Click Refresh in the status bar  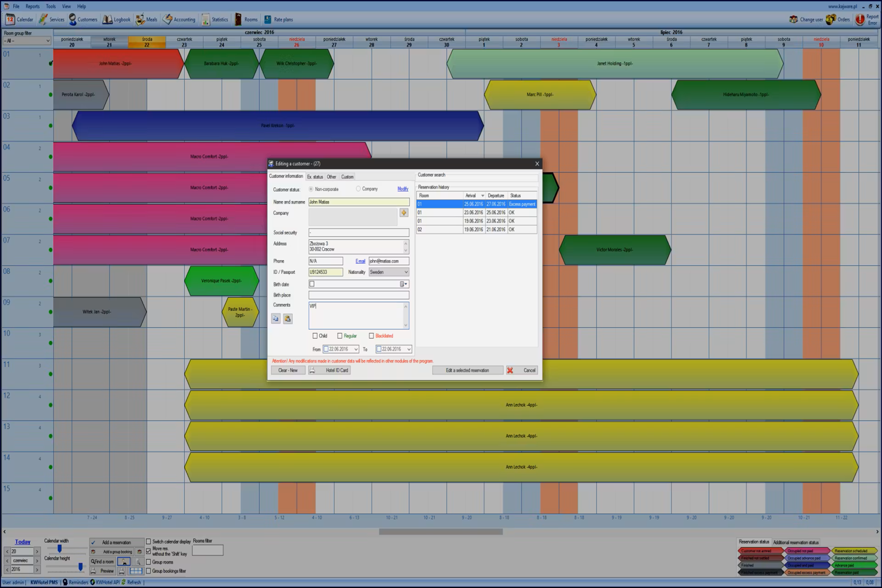tap(132, 582)
